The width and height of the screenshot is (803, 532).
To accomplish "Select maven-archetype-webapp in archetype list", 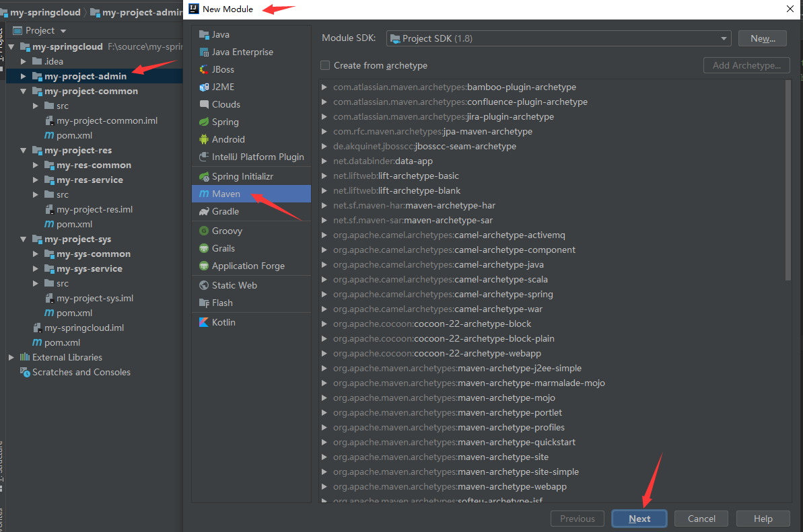I will point(512,486).
